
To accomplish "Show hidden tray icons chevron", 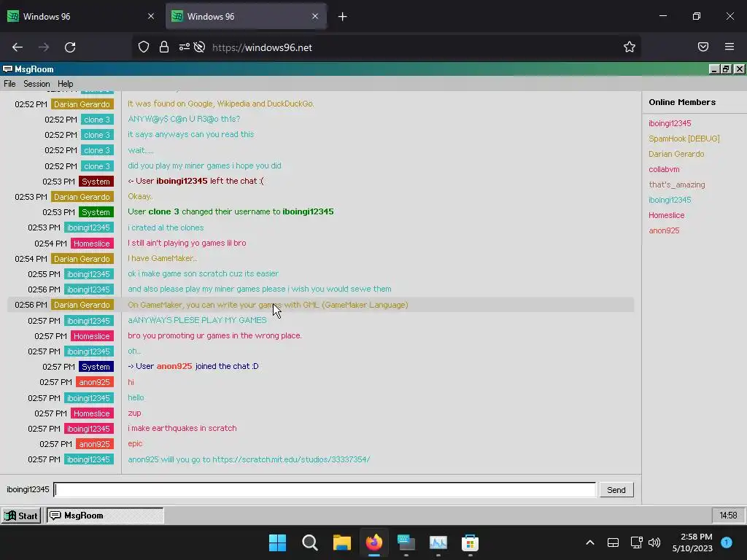I will coord(589,542).
